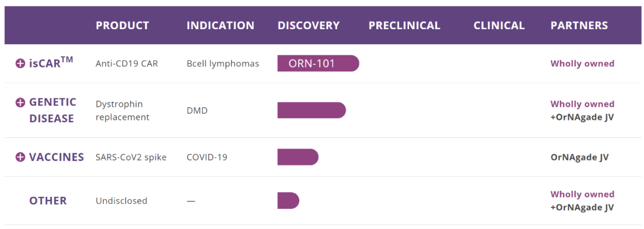The height and width of the screenshot is (229, 644).
Task: Click the VACCINES category title
Action: (56, 157)
